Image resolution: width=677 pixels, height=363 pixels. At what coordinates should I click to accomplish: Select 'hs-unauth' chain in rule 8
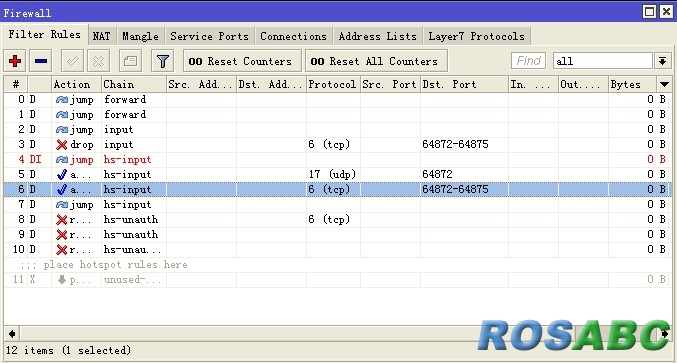pyautogui.click(x=131, y=220)
